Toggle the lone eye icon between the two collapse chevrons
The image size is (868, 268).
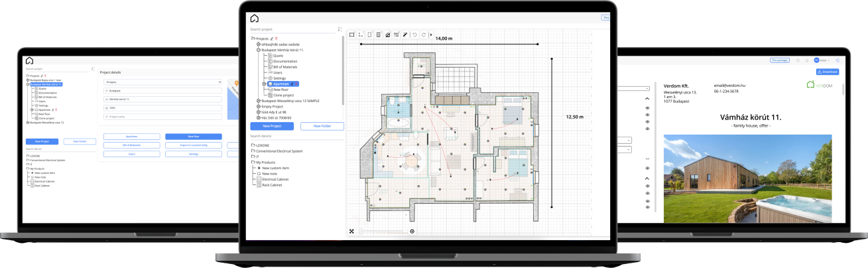tap(647, 168)
